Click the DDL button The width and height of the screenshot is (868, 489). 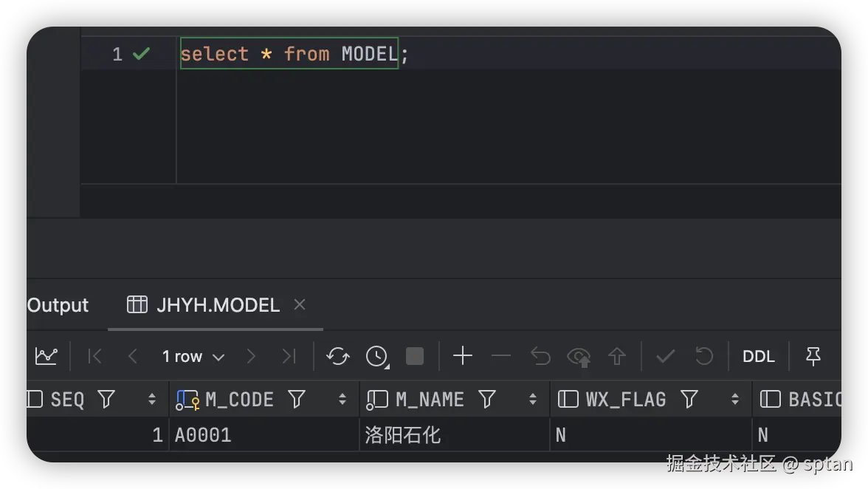[x=759, y=357]
